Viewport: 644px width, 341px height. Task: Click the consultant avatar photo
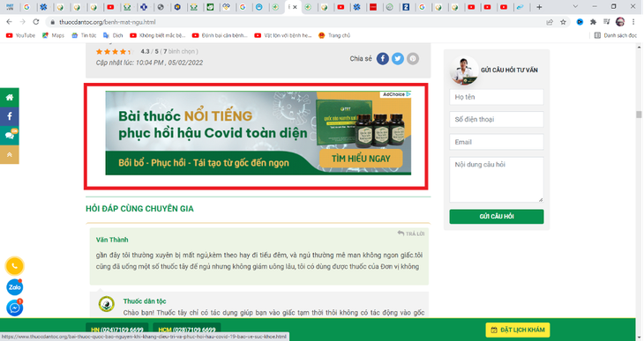pyautogui.click(x=464, y=70)
